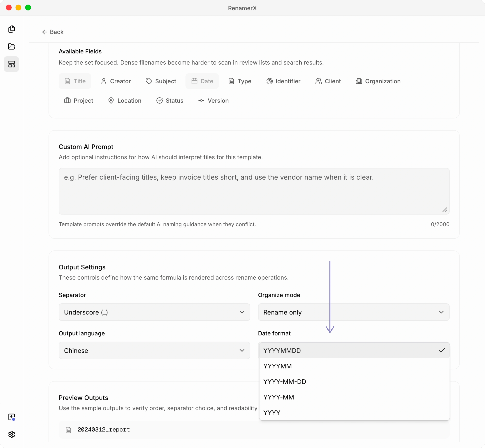485x448 pixels.
Task: Add the Title field chip
Action: 75,81
